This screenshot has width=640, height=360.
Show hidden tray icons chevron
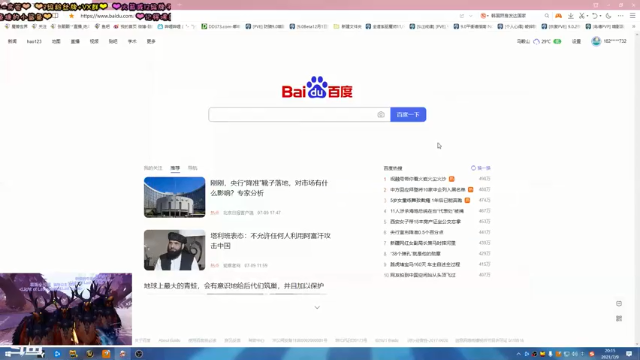(519, 354)
